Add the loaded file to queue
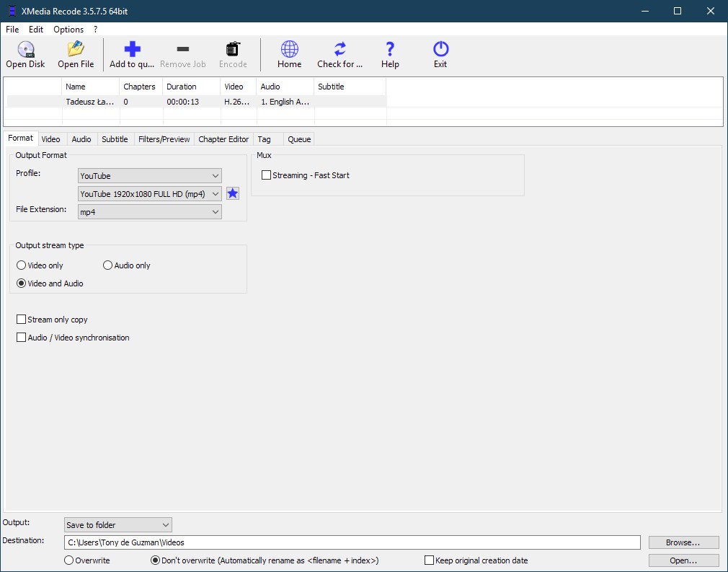This screenshot has height=572, width=728. pos(132,54)
